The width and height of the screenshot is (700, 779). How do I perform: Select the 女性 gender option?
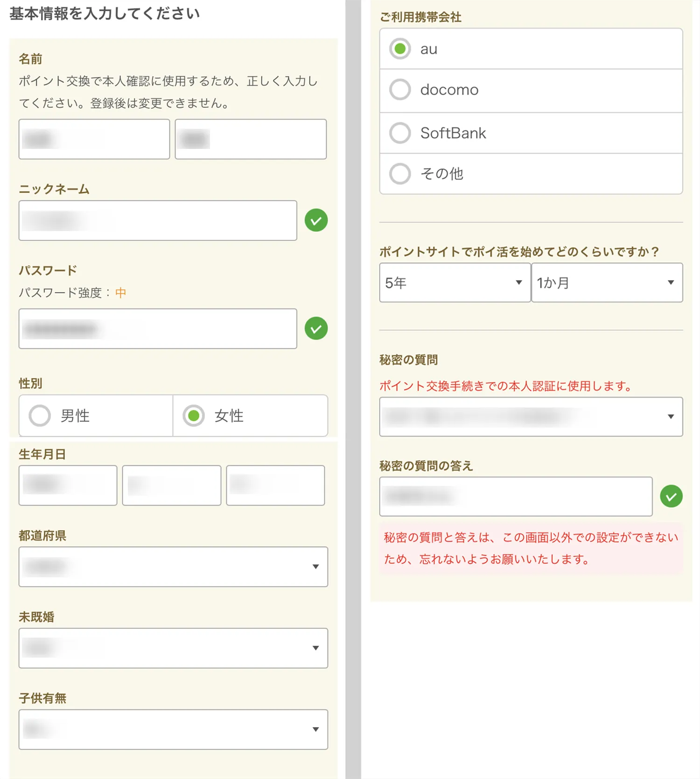pyautogui.click(x=250, y=415)
